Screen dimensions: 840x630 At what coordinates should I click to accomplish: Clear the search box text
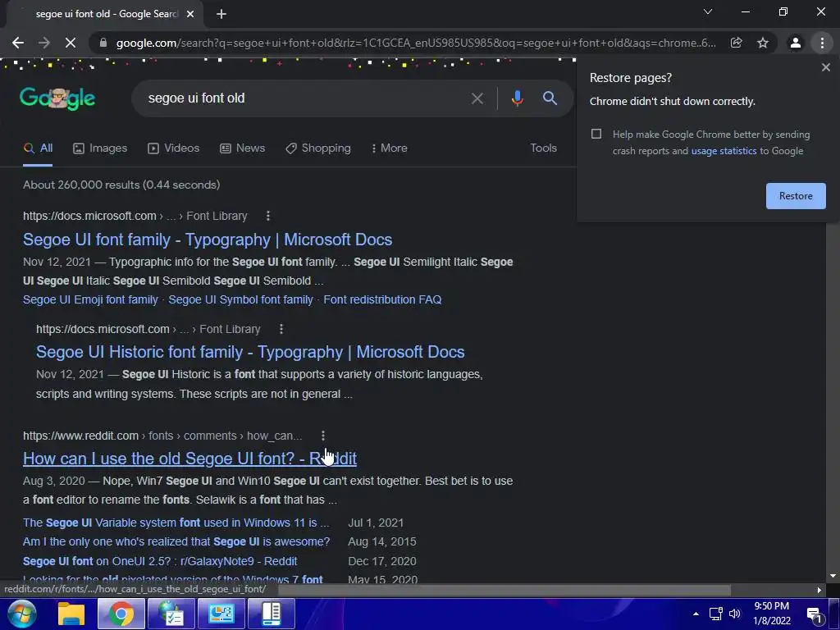coord(477,98)
